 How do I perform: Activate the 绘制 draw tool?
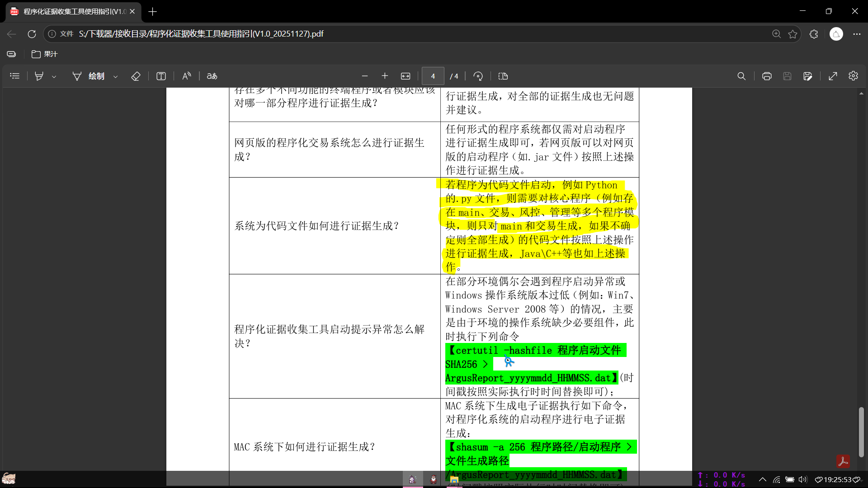(x=89, y=76)
